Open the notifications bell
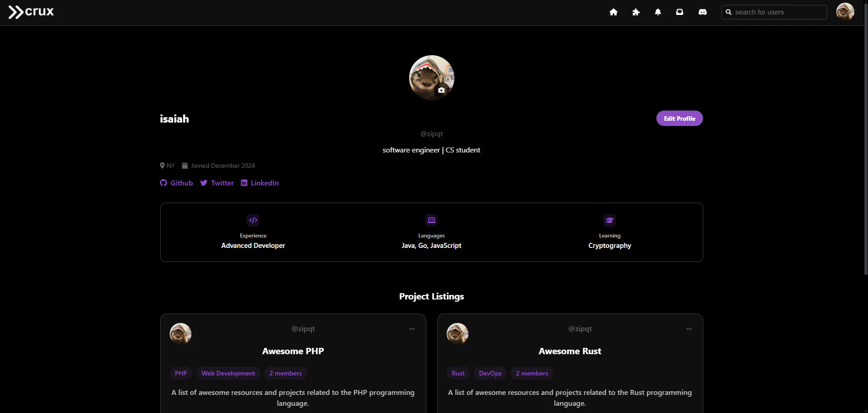Image resolution: width=868 pixels, height=413 pixels. point(658,12)
